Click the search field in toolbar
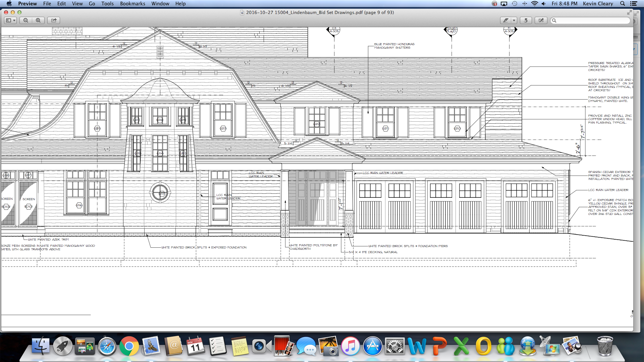This screenshot has height=362, width=644. tap(592, 20)
